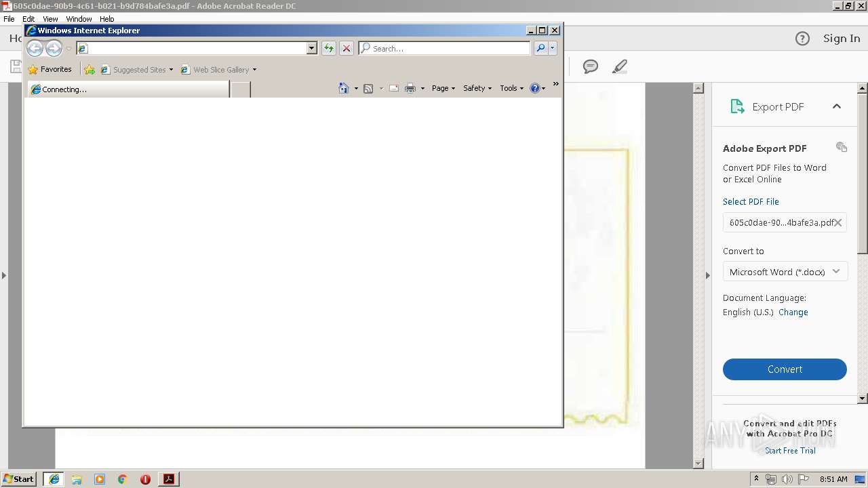Viewport: 868px width, 488px height.
Task: Show hidden tray icons arrow
Action: (x=756, y=479)
